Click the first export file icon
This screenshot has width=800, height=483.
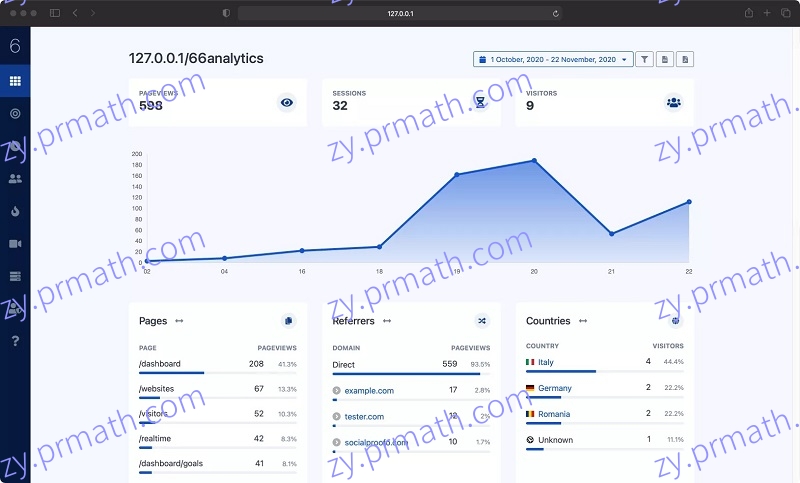click(x=665, y=59)
